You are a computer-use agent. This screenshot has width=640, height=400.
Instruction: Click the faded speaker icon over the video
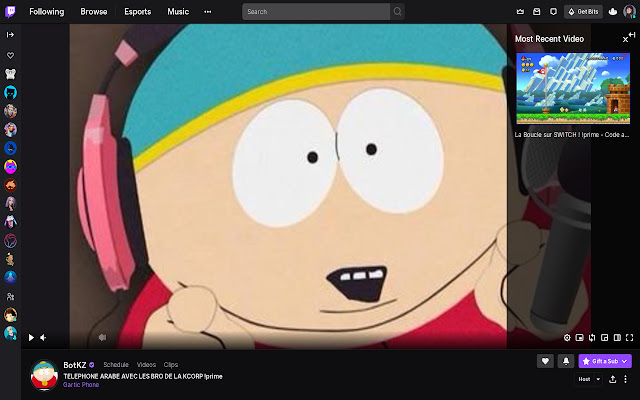[102, 337]
